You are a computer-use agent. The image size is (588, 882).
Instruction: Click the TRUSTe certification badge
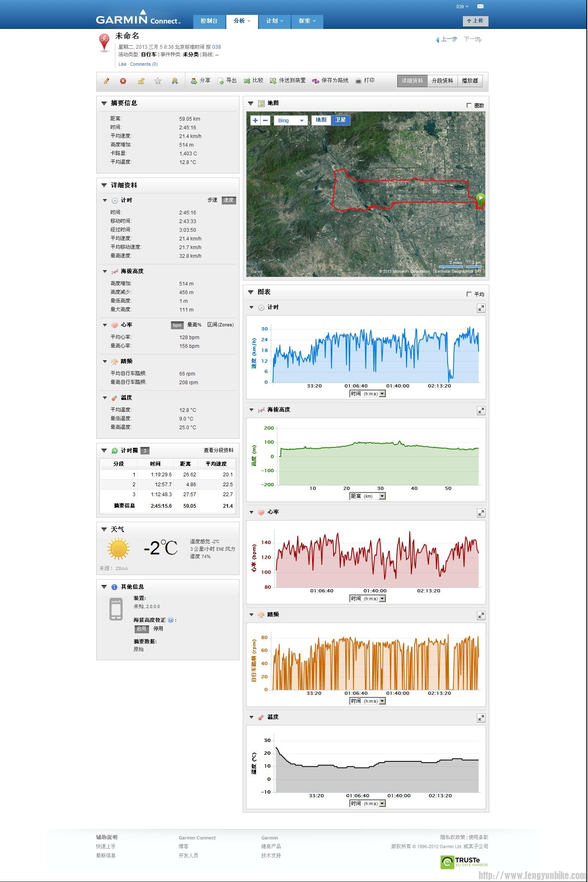pyautogui.click(x=464, y=862)
